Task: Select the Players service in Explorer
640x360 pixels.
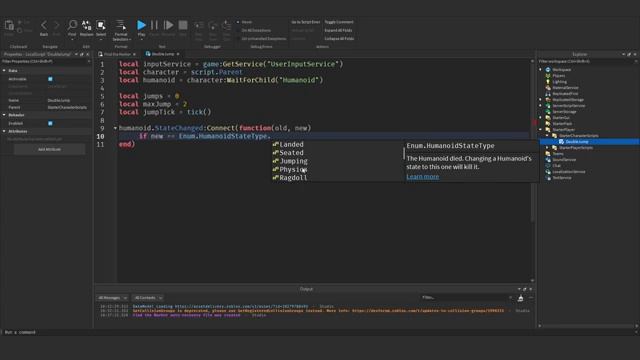Action: (x=559, y=76)
